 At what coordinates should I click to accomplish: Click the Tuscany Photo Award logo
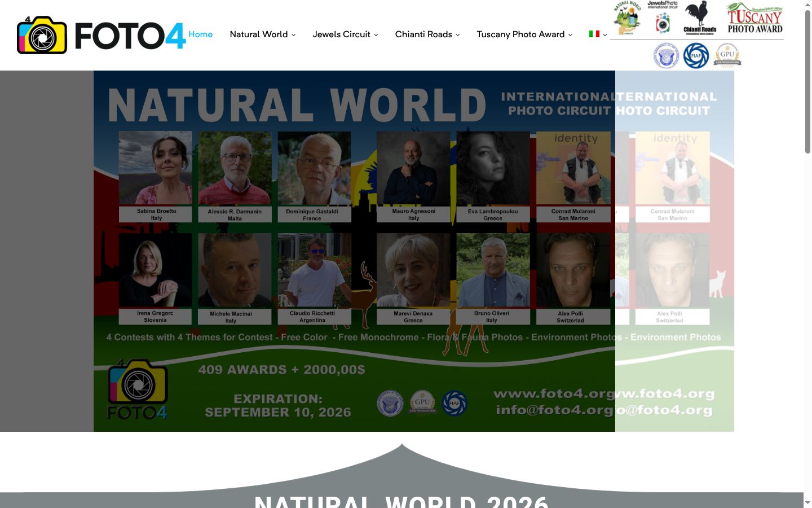[755, 18]
